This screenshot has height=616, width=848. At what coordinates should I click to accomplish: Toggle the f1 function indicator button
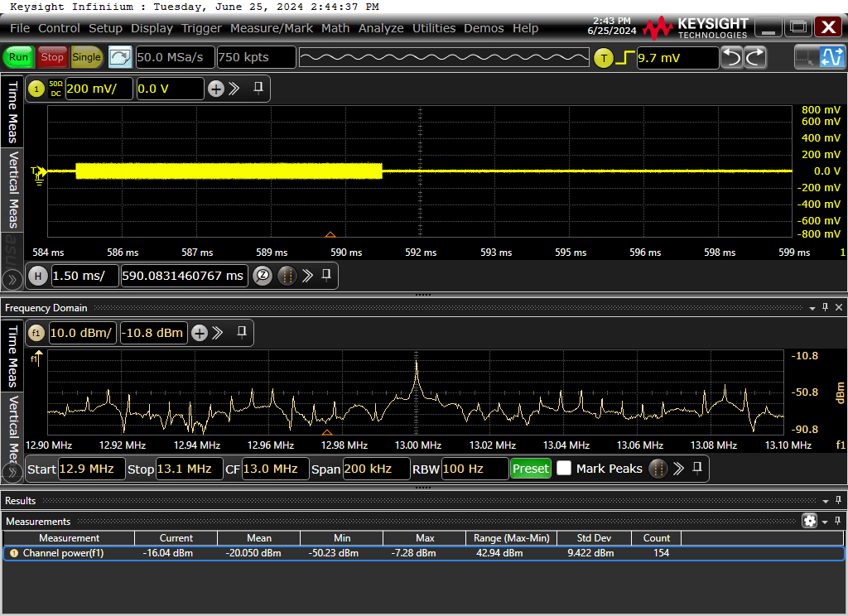coord(36,333)
